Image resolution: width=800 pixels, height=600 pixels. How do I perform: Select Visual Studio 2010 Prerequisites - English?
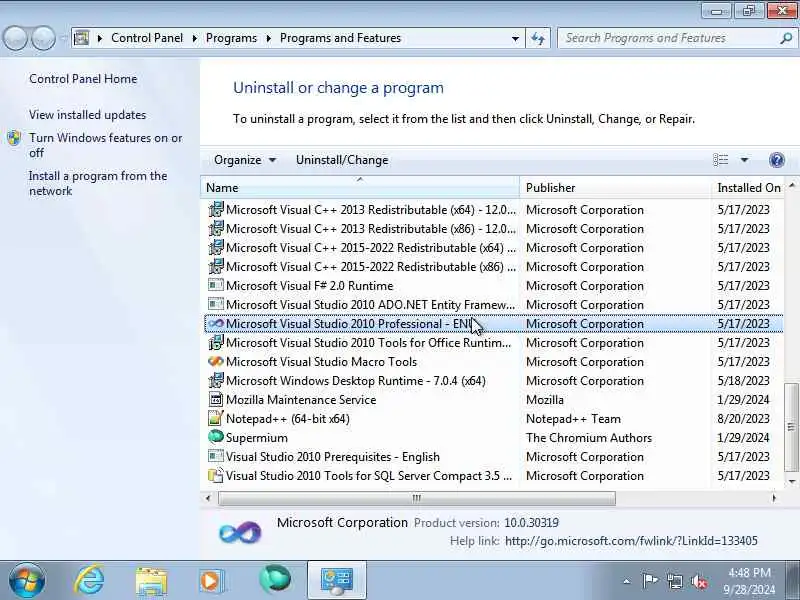[x=493, y=457]
